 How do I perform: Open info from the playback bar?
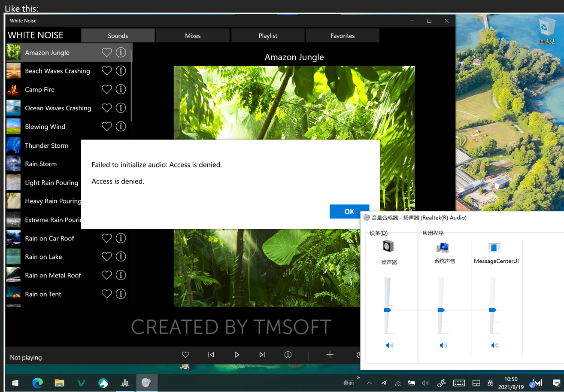[x=288, y=355]
